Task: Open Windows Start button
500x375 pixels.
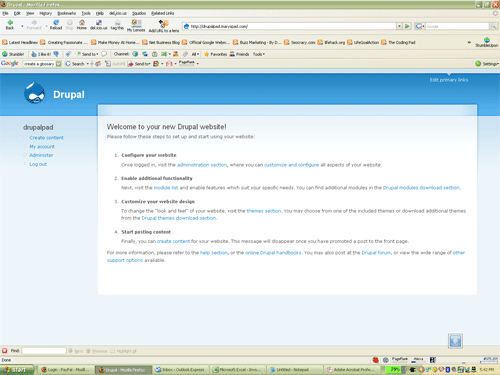Action: click(x=17, y=370)
